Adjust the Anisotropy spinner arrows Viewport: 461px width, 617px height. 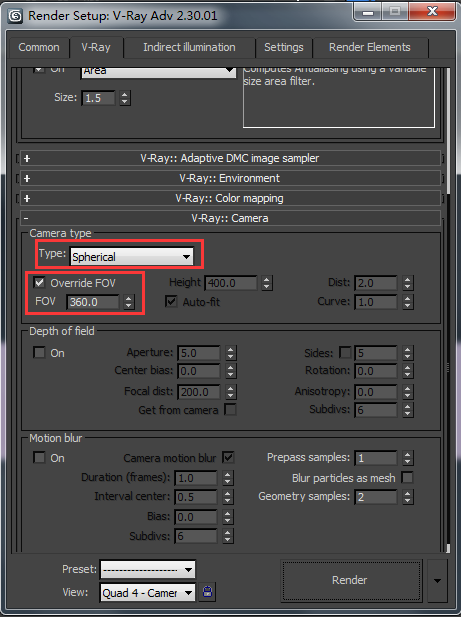[408, 392]
